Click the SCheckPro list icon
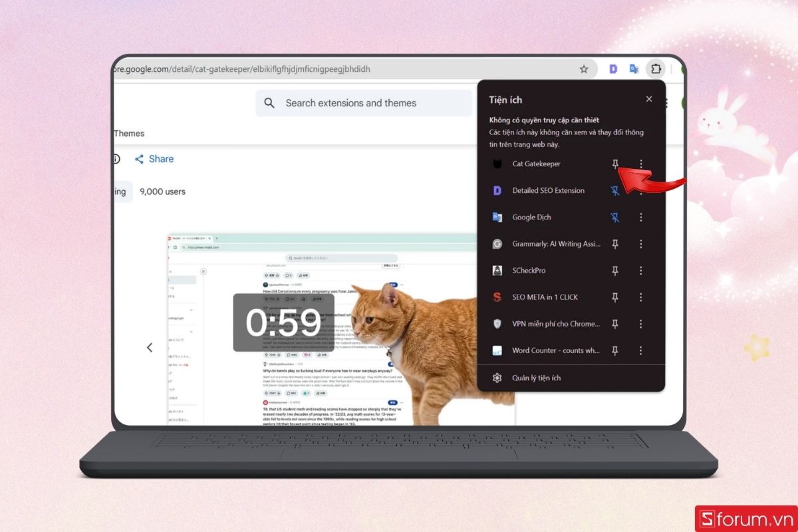This screenshot has height=532, width=798. 497,271
